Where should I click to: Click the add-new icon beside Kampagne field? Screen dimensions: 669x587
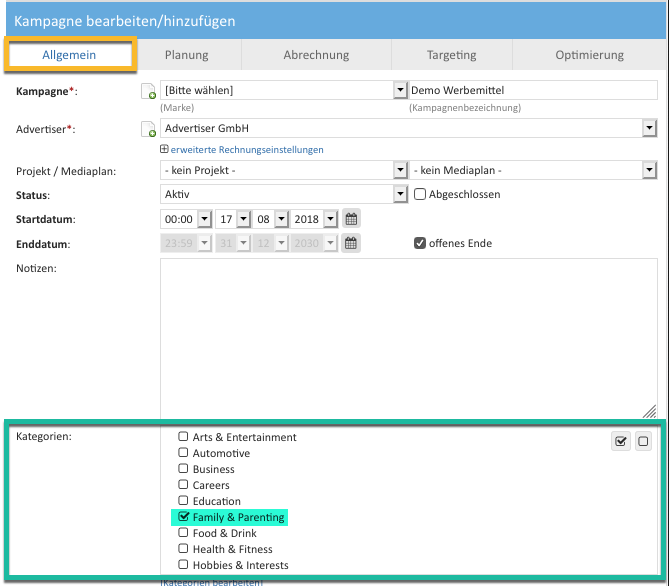pyautogui.click(x=148, y=92)
